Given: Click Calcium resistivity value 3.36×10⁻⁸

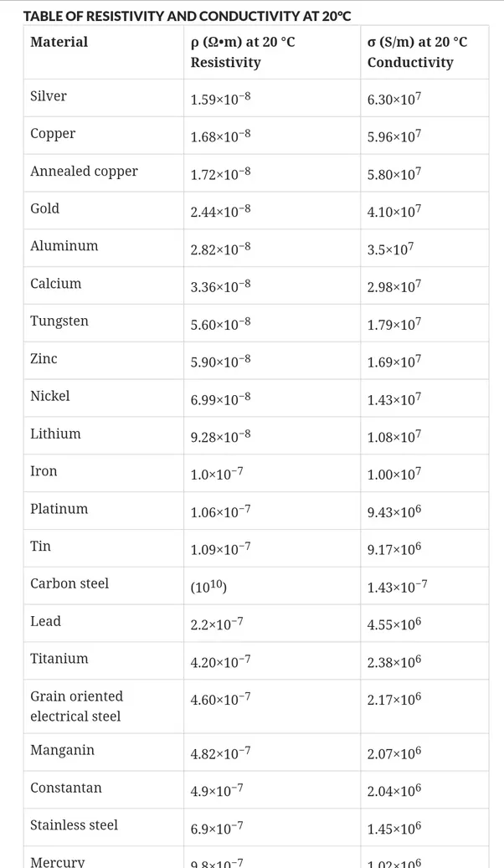Looking at the screenshot, I should click(x=220, y=286).
